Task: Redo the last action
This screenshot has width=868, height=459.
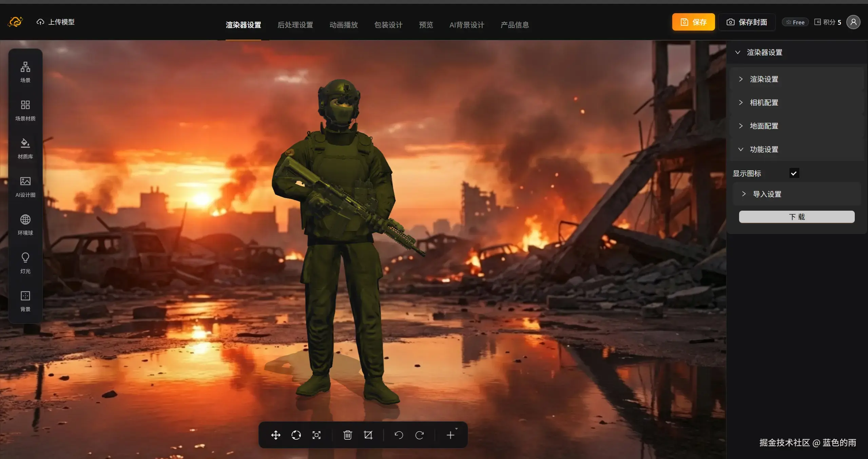Action: (x=420, y=435)
